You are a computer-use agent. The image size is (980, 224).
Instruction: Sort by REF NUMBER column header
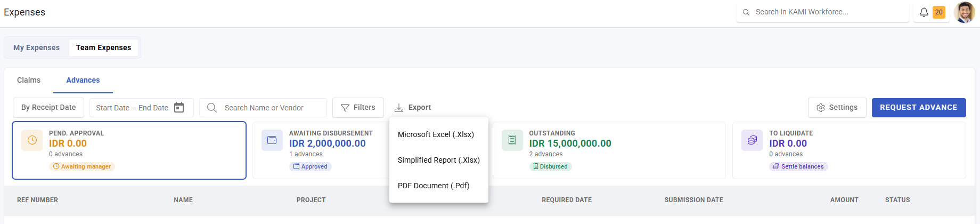coord(37,200)
